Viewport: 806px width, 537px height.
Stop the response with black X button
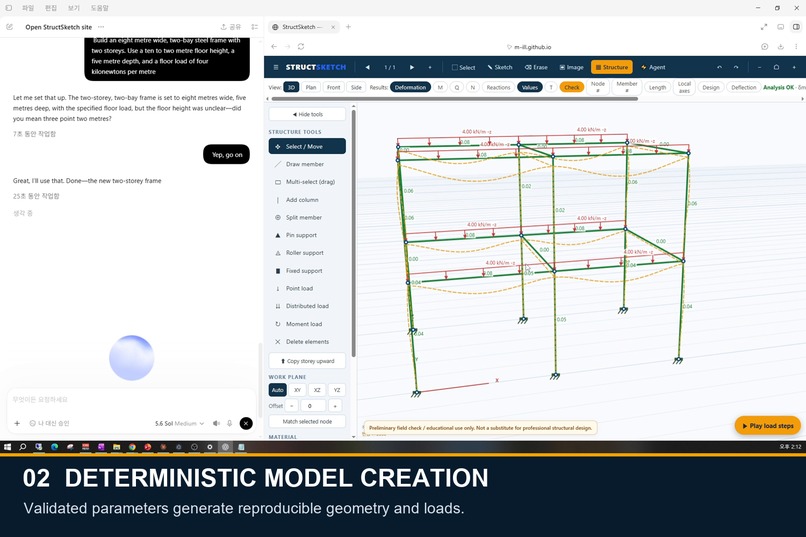coord(246,423)
